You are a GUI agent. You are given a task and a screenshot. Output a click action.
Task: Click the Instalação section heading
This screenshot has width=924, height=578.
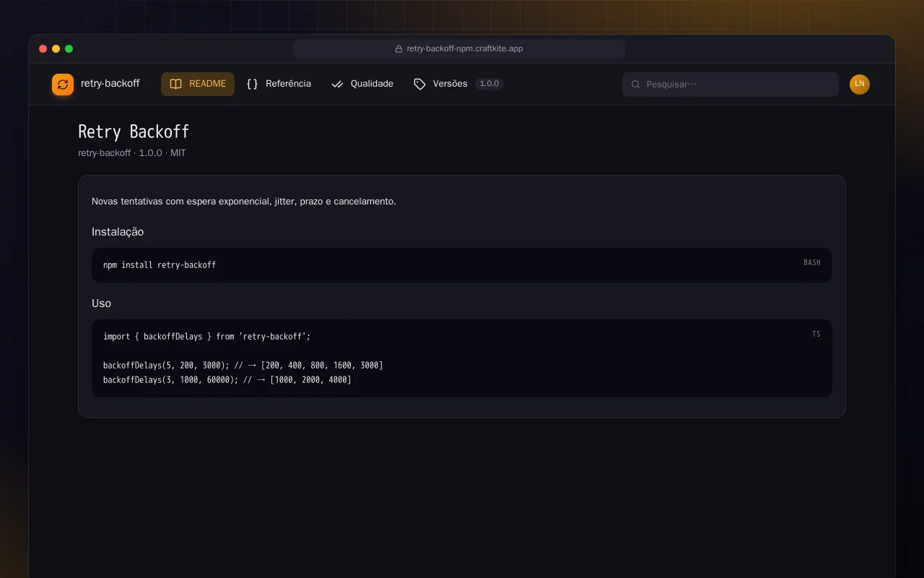pyautogui.click(x=118, y=232)
